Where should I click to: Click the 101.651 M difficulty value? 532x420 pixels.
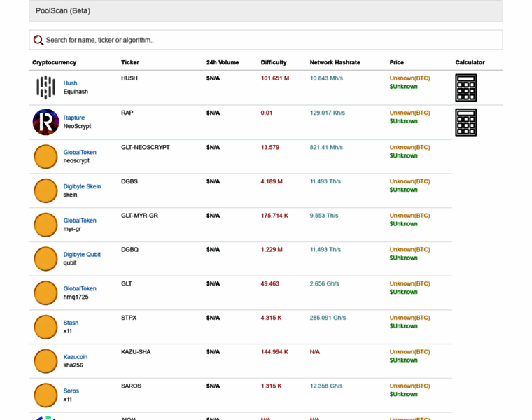tap(275, 78)
